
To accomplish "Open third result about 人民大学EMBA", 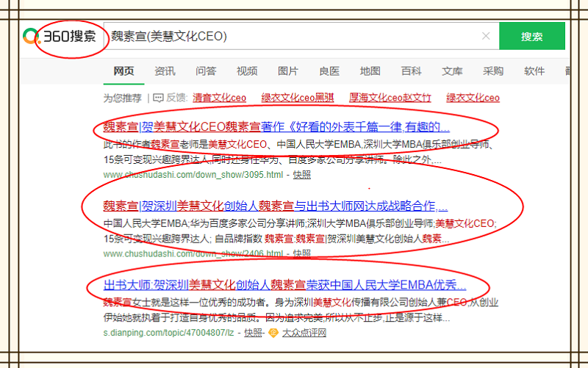I will pyautogui.click(x=284, y=285).
